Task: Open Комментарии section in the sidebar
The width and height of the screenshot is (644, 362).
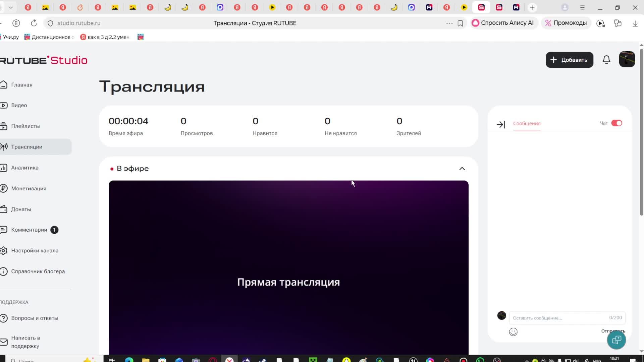Action: click(x=29, y=230)
